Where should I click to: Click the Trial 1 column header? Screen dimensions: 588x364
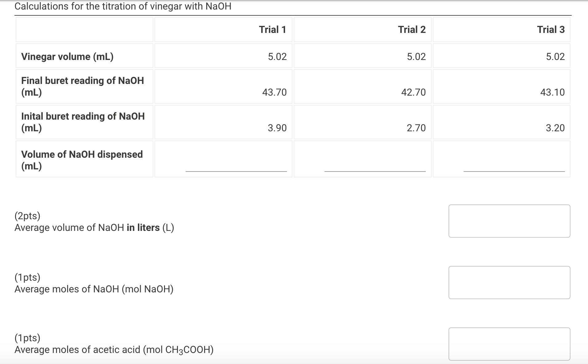coord(272,29)
